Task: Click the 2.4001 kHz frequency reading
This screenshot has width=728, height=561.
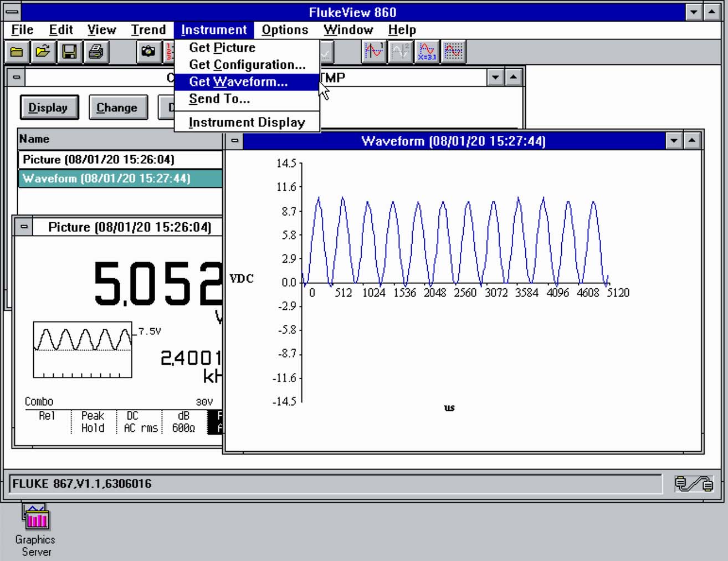Action: (x=191, y=366)
